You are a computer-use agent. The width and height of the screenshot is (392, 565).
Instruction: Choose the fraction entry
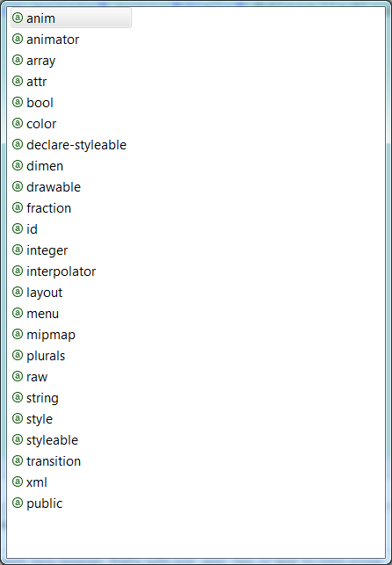click(x=48, y=208)
